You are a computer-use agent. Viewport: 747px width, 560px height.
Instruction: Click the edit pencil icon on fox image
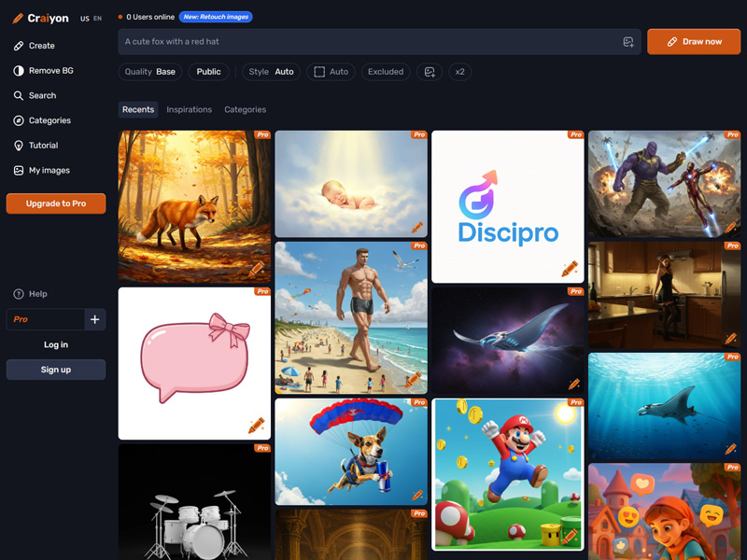257,269
